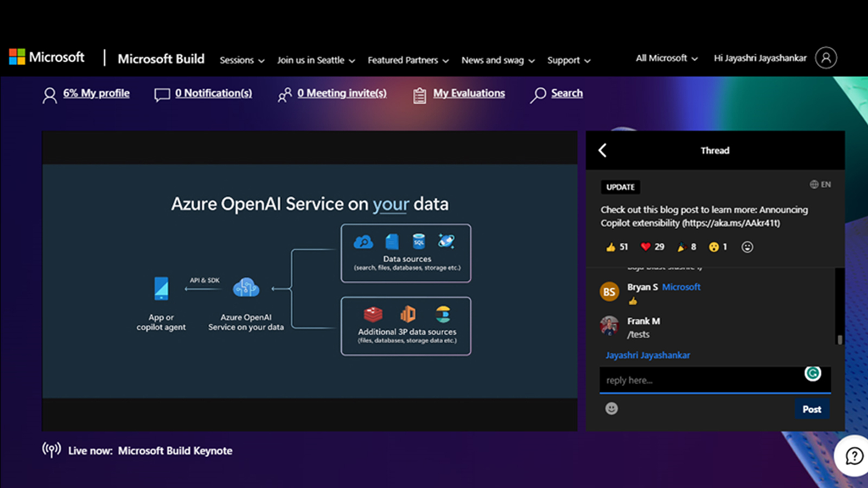Viewport: 868px width, 488px height.
Task: Expand the Sessions menu
Action: (242, 60)
